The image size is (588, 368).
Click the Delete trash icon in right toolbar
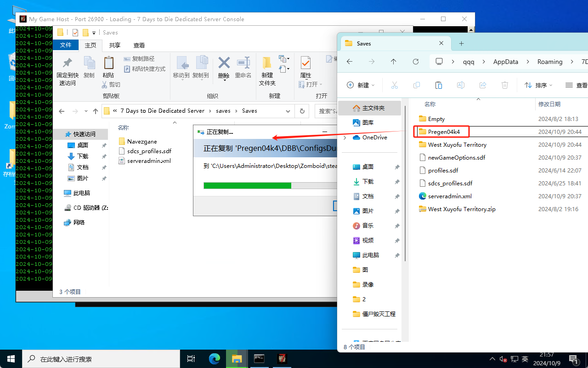505,85
